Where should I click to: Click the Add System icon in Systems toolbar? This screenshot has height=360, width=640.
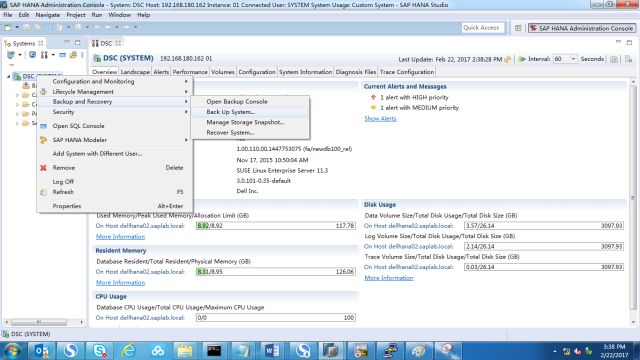point(11,55)
